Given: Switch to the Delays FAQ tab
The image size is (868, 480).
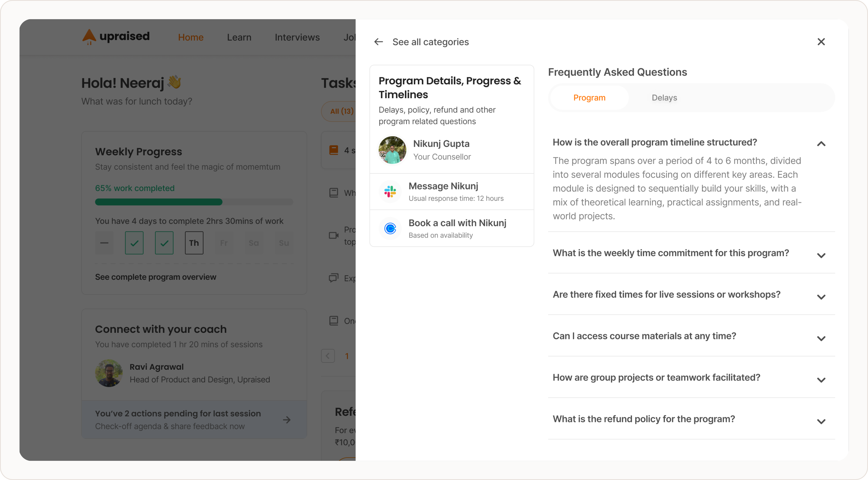Looking at the screenshot, I should click(x=664, y=98).
